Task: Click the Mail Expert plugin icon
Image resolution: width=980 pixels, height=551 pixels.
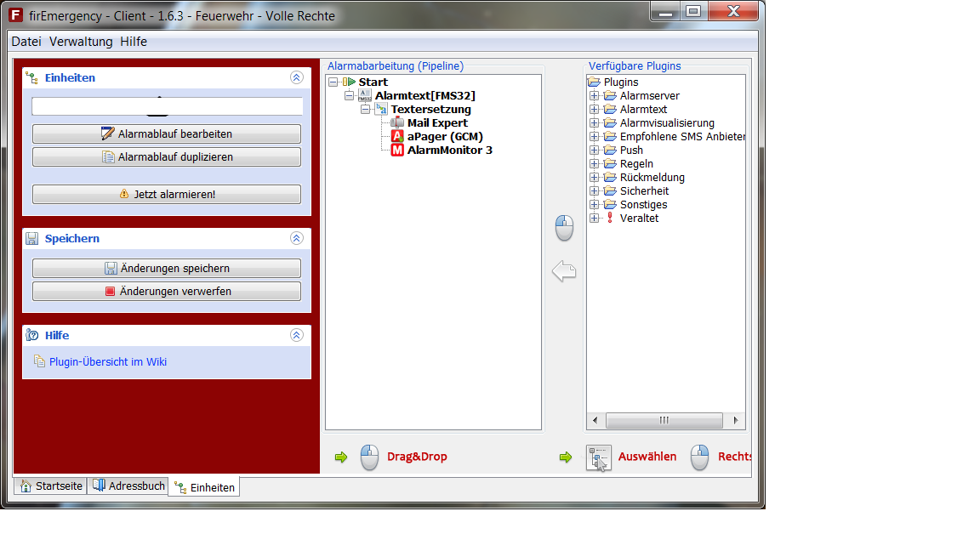Action: pyautogui.click(x=397, y=123)
